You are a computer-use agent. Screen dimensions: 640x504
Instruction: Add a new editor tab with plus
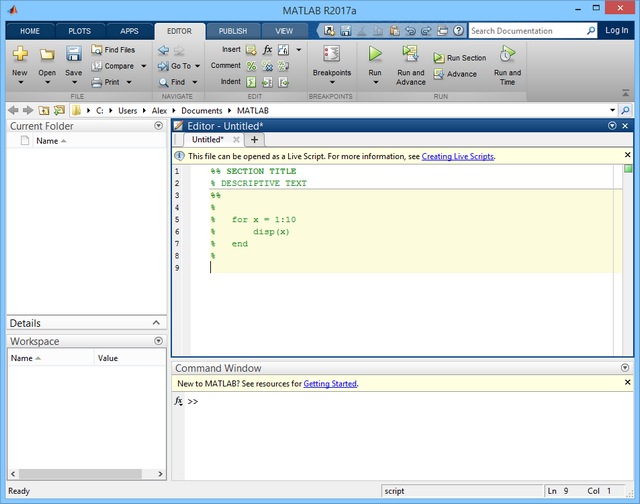254,140
